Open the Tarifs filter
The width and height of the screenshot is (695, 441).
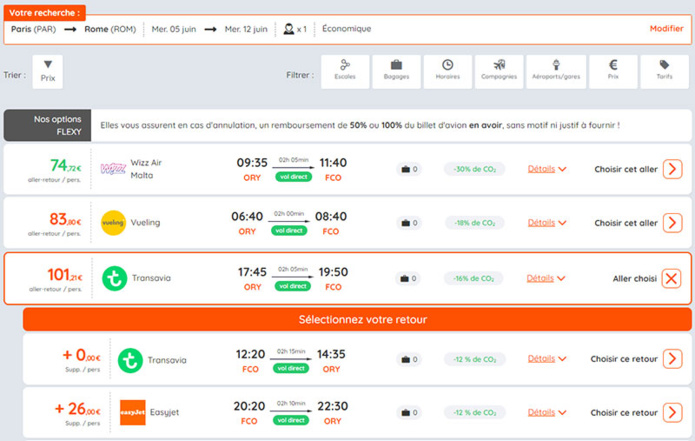(665, 71)
